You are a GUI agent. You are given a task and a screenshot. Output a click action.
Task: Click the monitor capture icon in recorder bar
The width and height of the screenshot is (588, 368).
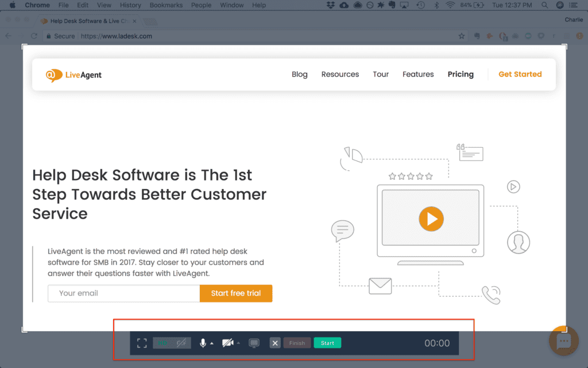tap(254, 343)
